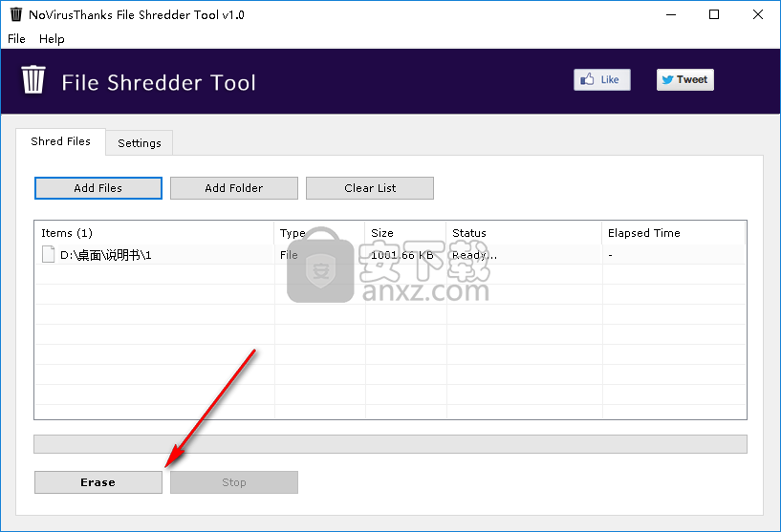Click the Items (1) column header
781x532 pixels.
click(155, 233)
